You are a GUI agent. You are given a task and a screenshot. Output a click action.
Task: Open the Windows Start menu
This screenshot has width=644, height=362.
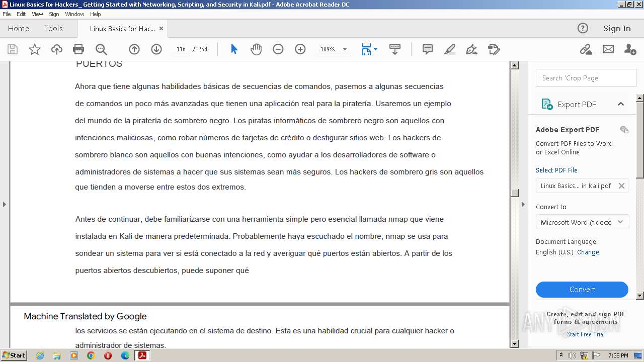[14, 355]
